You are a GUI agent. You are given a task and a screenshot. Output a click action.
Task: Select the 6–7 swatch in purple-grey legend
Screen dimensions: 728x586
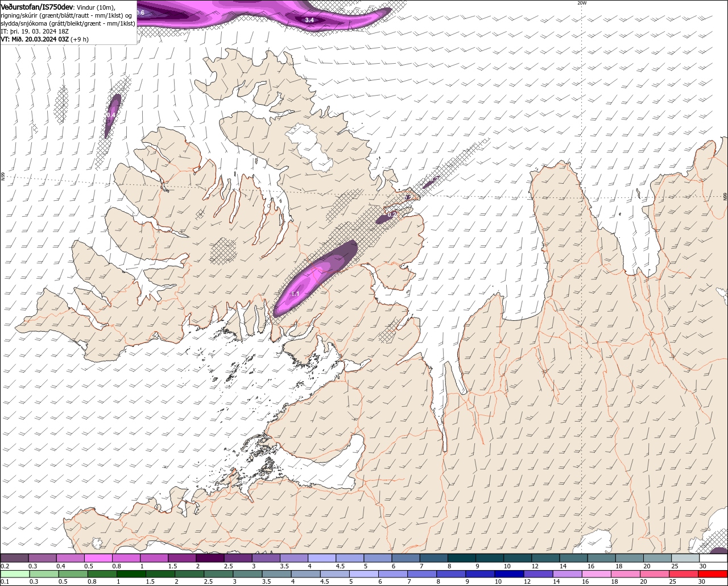tap(406, 558)
